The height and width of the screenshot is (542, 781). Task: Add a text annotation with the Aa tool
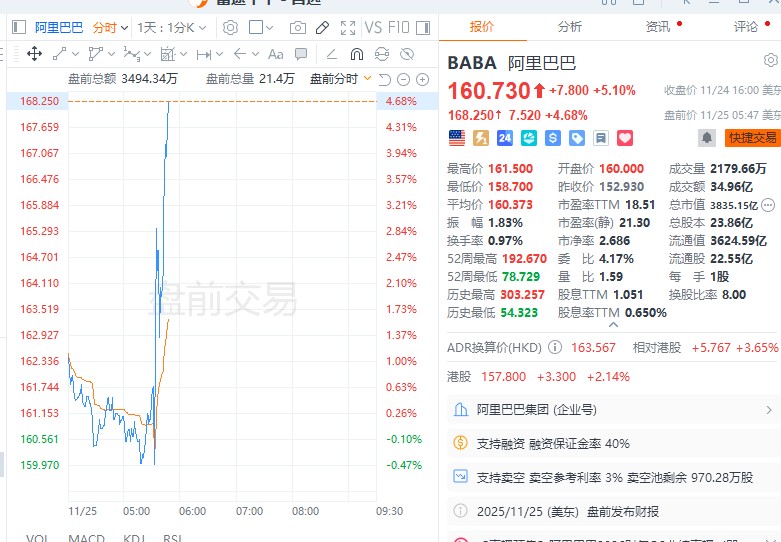[x=275, y=54]
